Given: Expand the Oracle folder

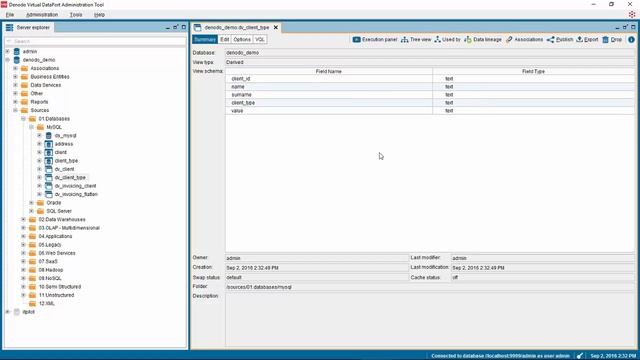Looking at the screenshot, I should pos(31,202).
